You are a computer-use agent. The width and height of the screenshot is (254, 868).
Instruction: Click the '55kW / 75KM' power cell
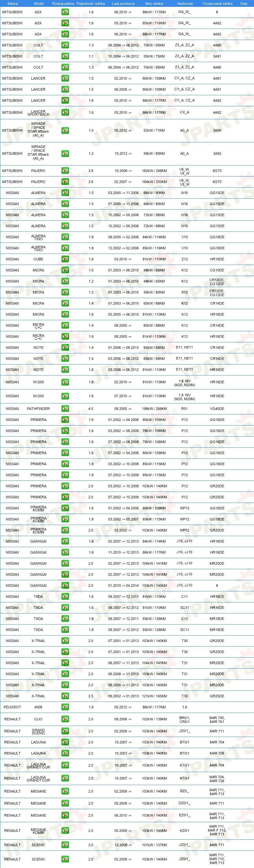coord(154,56)
